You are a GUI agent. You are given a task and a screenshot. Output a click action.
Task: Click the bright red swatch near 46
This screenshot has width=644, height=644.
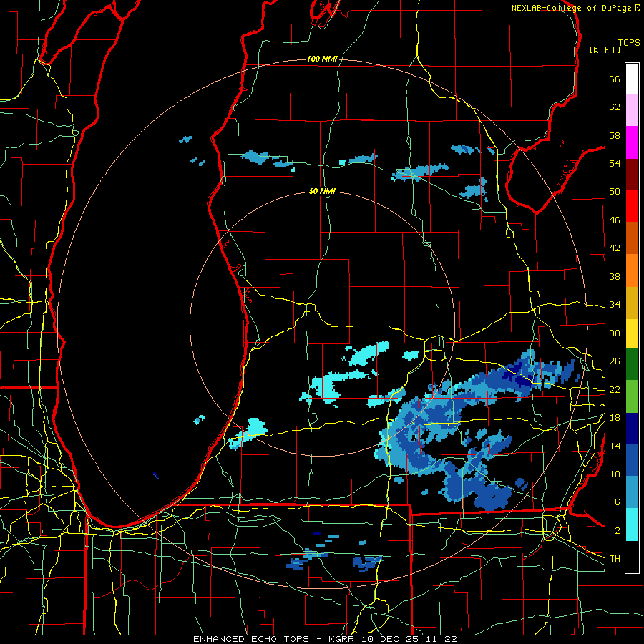tap(632, 206)
